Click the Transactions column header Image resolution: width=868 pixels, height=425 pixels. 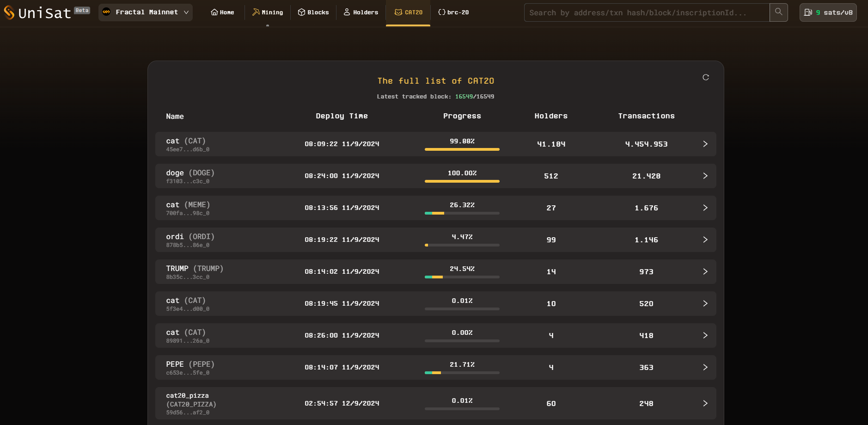point(646,116)
